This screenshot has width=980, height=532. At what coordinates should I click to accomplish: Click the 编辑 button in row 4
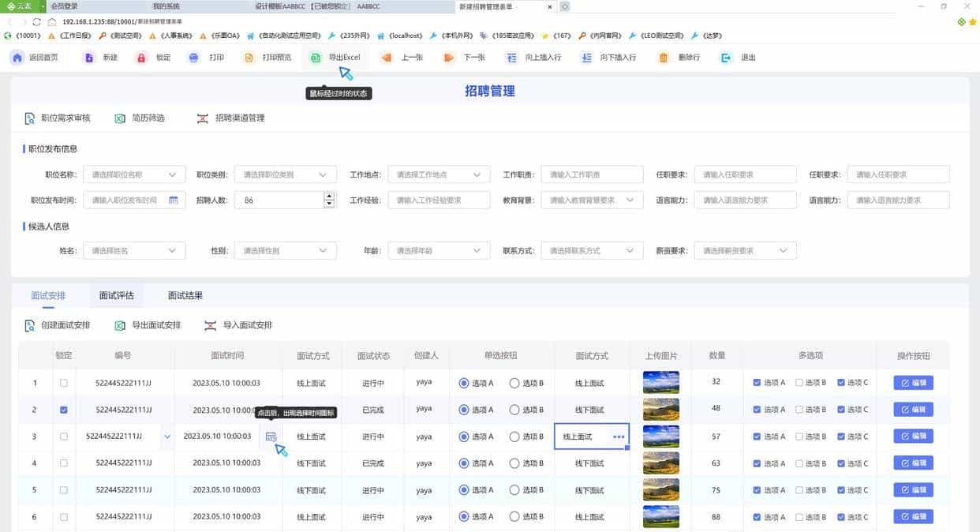pos(913,463)
